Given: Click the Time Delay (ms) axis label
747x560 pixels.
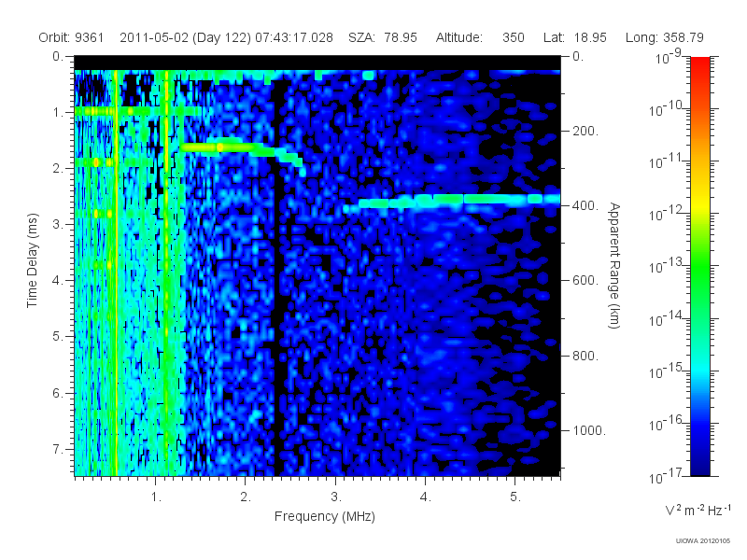Looking at the screenshot, I should [32, 260].
